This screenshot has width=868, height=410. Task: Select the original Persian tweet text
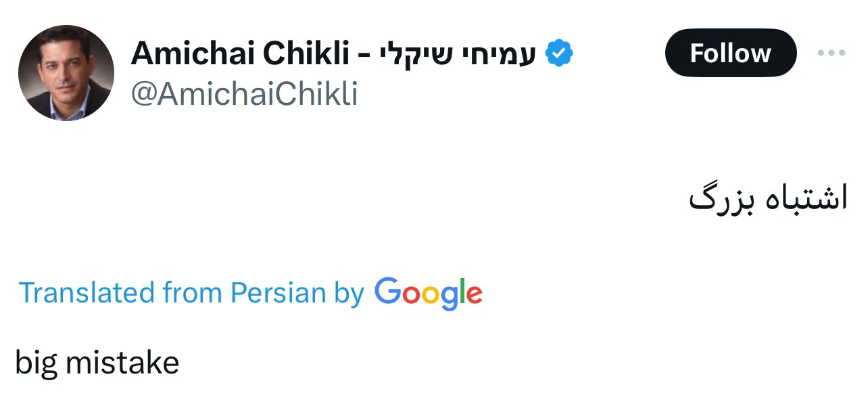click(x=768, y=201)
